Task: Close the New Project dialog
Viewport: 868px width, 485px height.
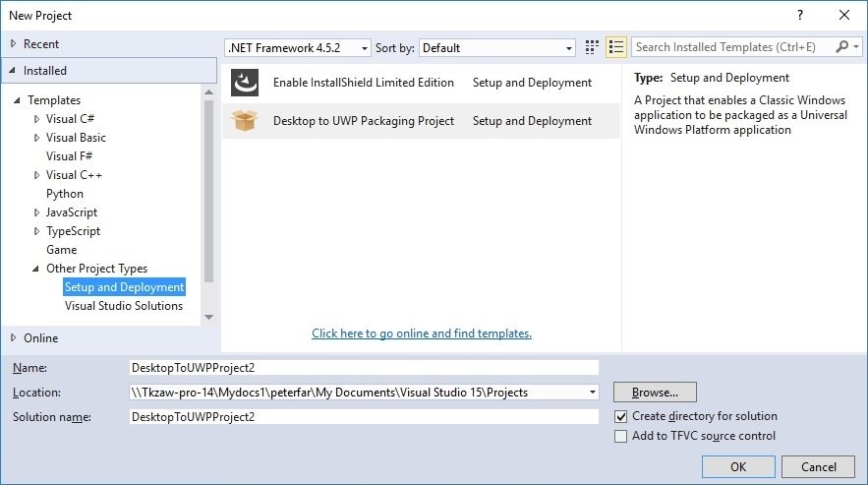Action: (844, 15)
